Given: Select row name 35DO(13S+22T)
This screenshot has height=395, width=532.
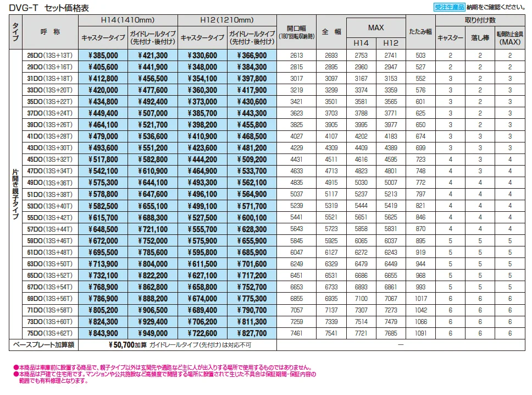Looking at the screenshot, I should tap(50, 102).
